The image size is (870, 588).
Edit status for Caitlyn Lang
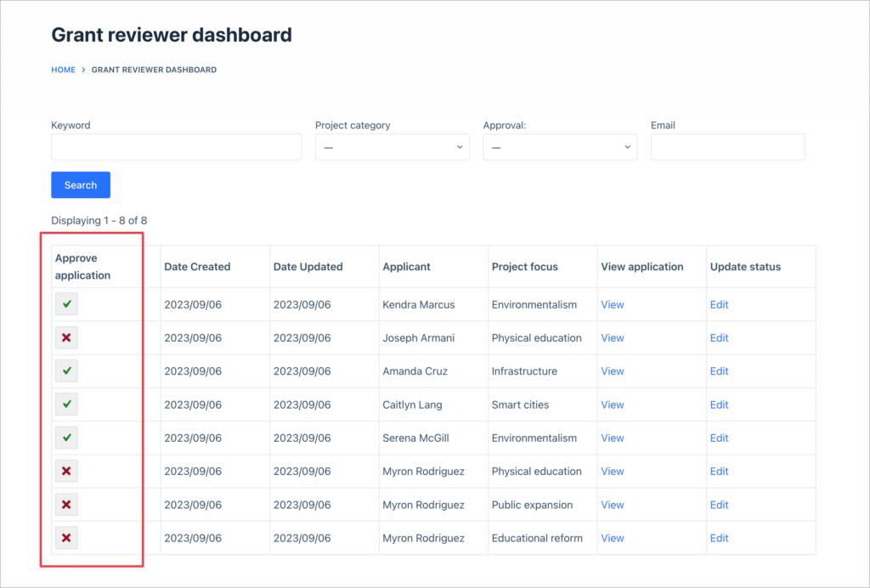[x=719, y=404]
